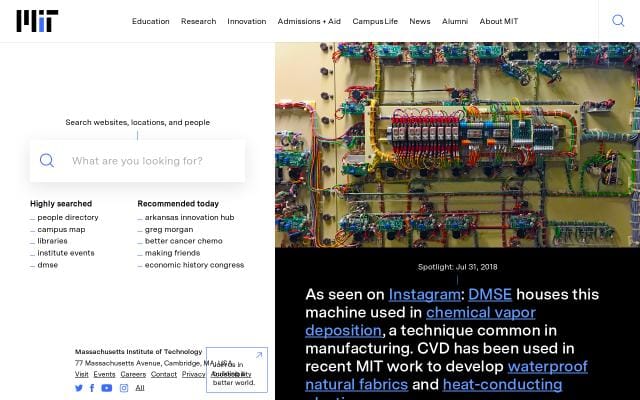Click the arrow icon on the better world card
Screen dimensions: 640x400
259,355
